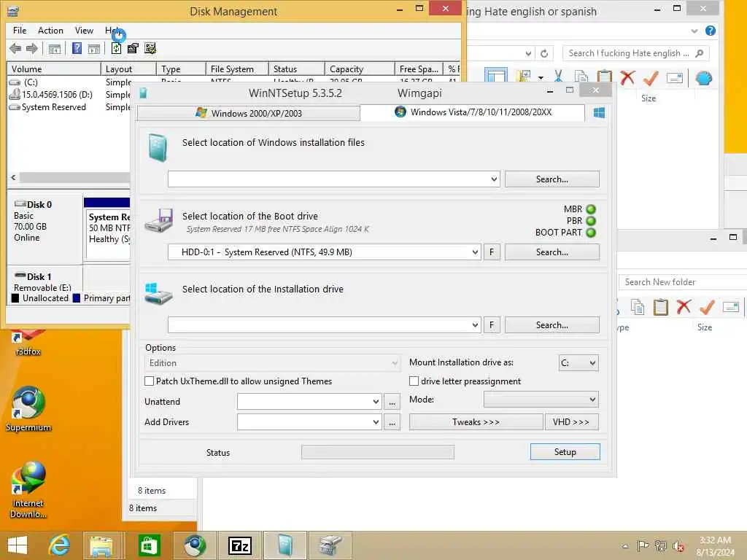
Task: Click checkmark icon in top Explorer window
Action: 651,77
